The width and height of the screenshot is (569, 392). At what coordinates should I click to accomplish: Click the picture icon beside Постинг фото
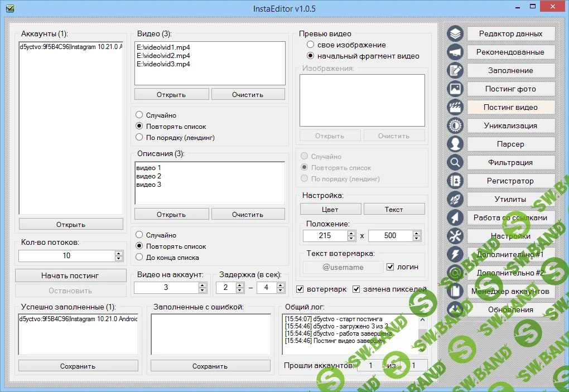tap(456, 89)
